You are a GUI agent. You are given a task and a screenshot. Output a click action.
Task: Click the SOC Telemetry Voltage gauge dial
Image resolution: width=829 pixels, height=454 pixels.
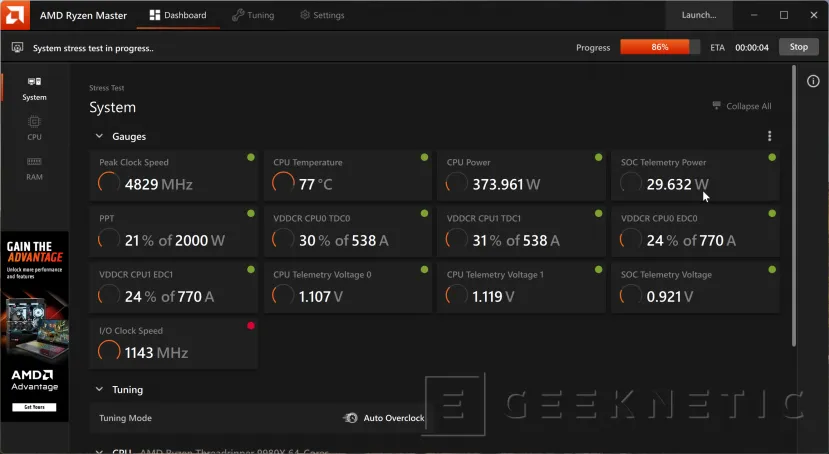click(x=630, y=295)
